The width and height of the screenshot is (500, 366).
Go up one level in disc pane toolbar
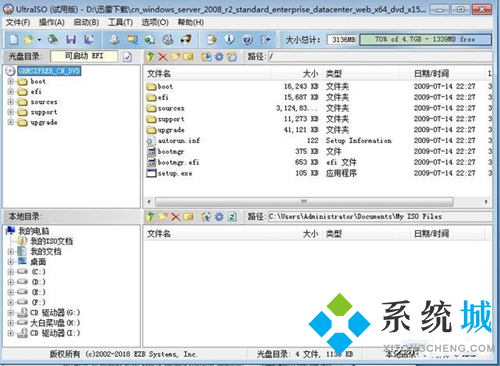(x=150, y=57)
